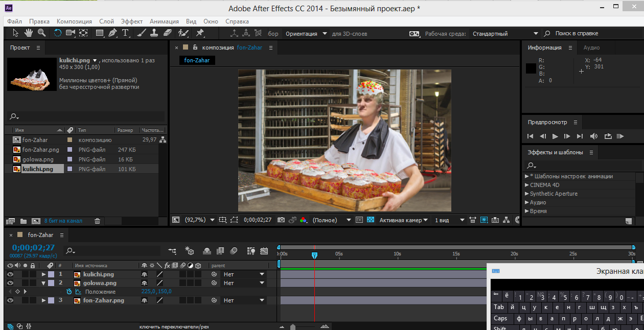Select the Puppet Pin tool
The image size is (644, 330).
(200, 33)
